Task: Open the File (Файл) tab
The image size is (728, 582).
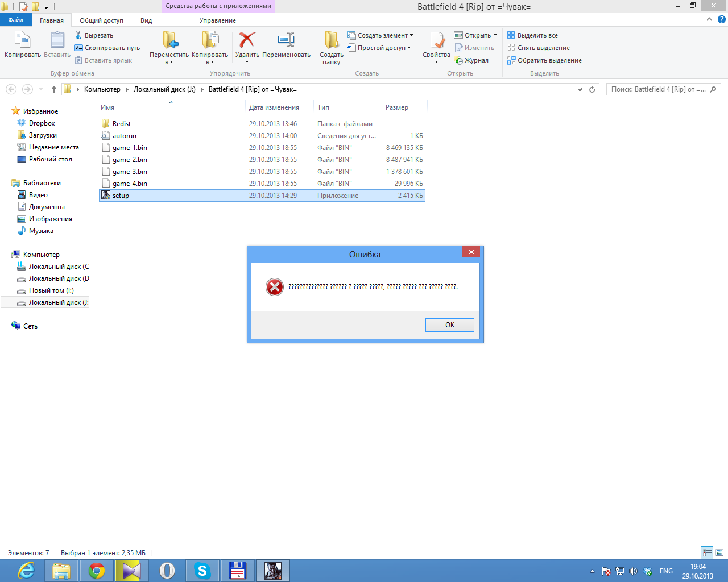Action: pyautogui.click(x=16, y=20)
